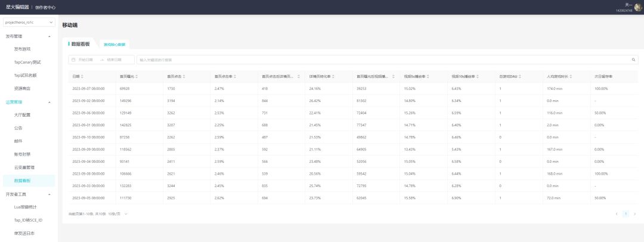The width and height of the screenshot is (644, 242).
Task: Go to previous page with left arrow
Action: tap(617, 213)
